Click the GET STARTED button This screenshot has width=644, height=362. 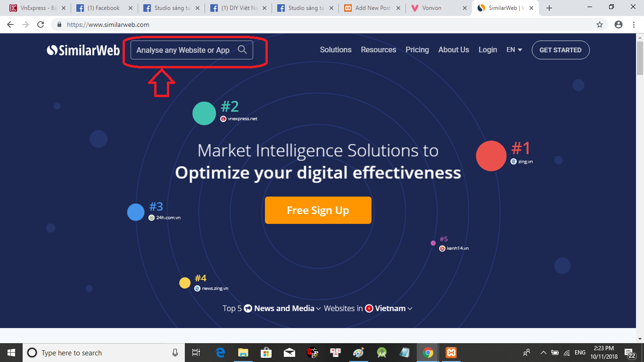[x=560, y=50]
